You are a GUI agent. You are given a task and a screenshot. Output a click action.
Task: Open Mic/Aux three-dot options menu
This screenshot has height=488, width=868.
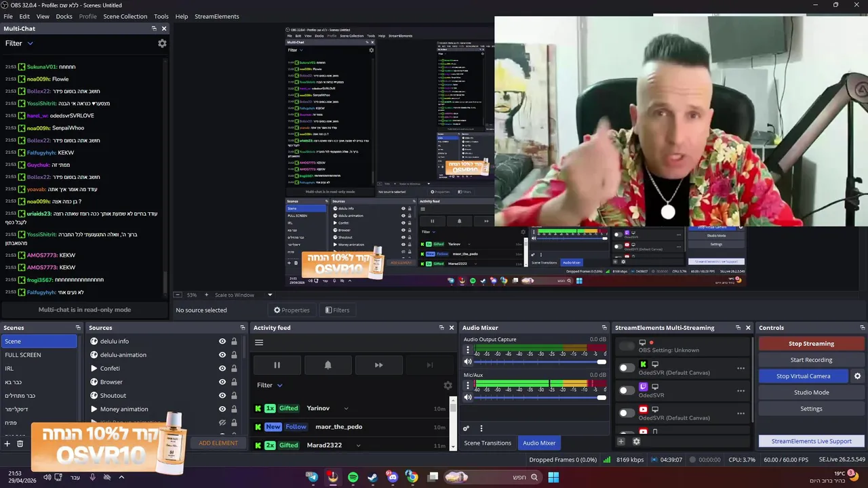click(x=467, y=386)
